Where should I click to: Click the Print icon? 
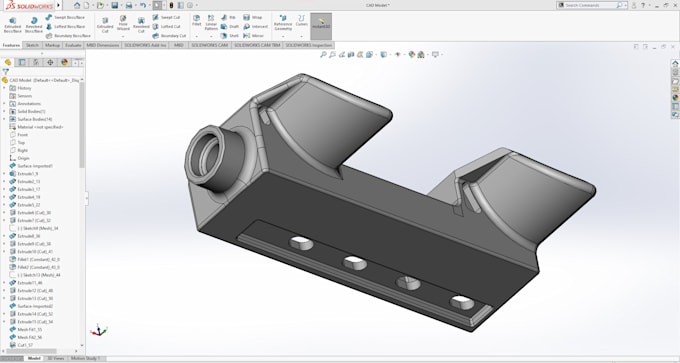click(x=129, y=5)
